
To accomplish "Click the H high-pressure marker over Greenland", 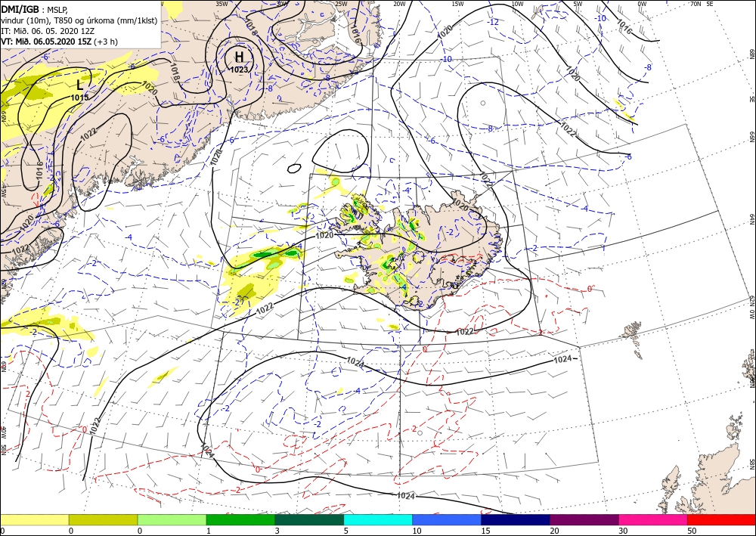I will coord(239,57).
